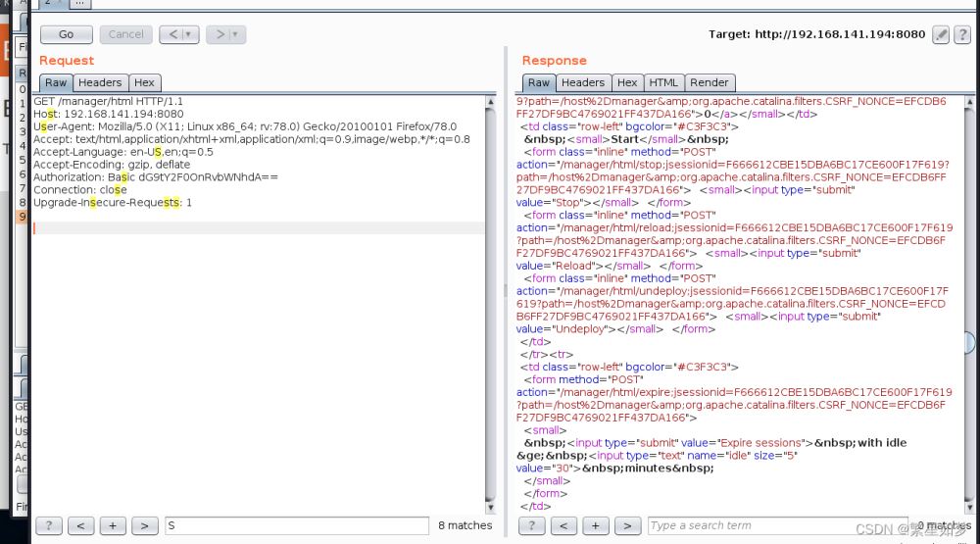Open help via question mark beside target
This screenshot has width=980, height=544.
[x=960, y=34]
